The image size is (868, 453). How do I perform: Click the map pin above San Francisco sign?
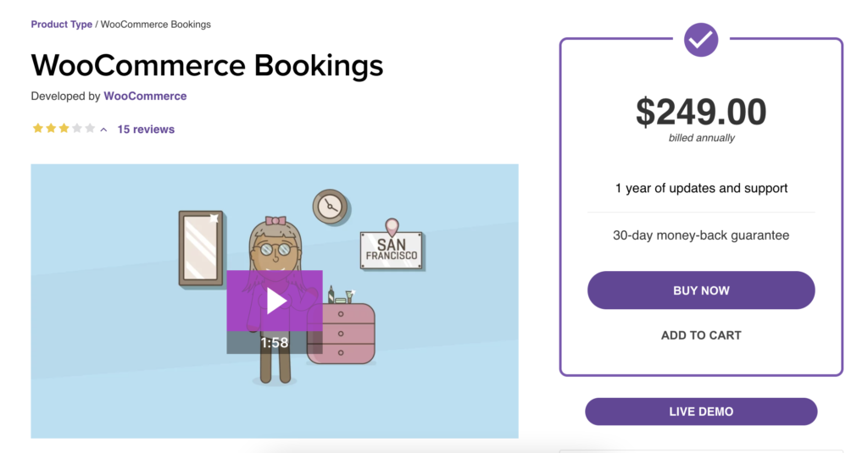pyautogui.click(x=391, y=227)
